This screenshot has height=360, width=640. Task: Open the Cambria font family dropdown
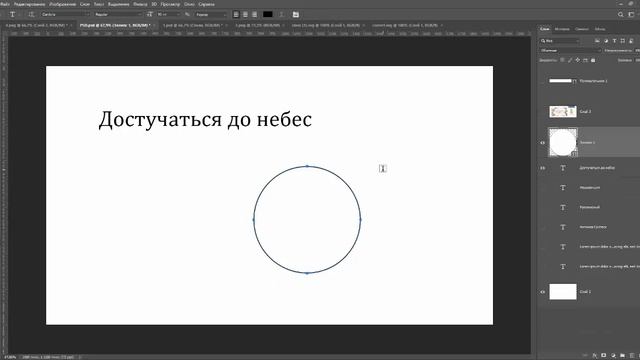65,14
